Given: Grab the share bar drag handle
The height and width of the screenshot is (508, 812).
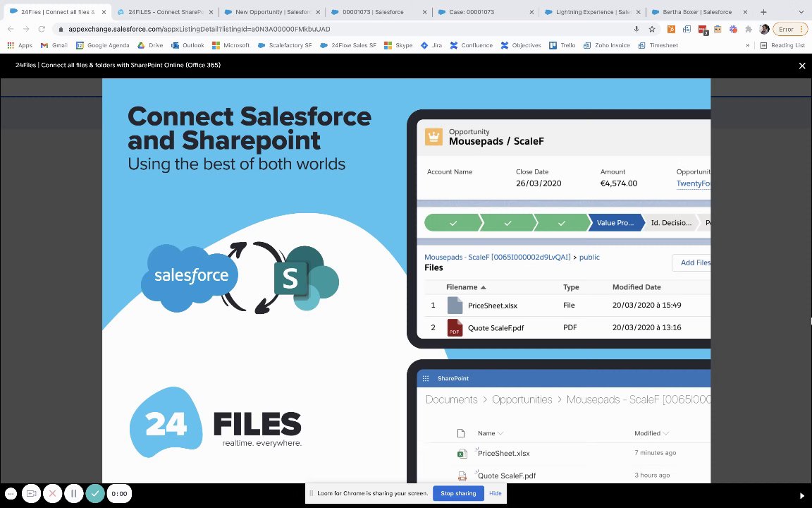Looking at the screenshot, I should pyautogui.click(x=312, y=493).
